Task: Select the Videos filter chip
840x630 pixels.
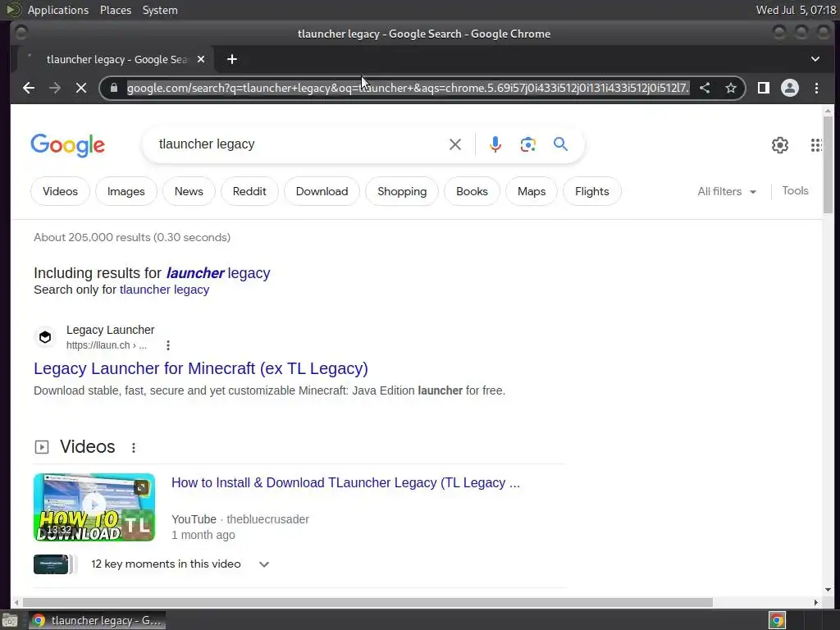Action: pos(60,191)
